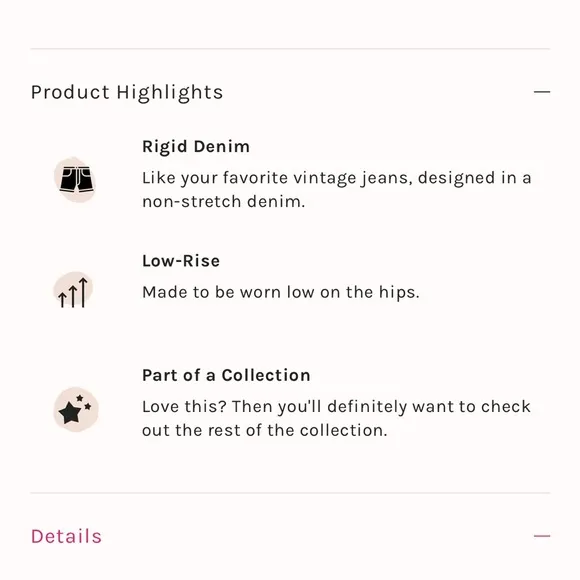Click the denim shorts icon
The height and width of the screenshot is (580, 580).
coord(76,179)
